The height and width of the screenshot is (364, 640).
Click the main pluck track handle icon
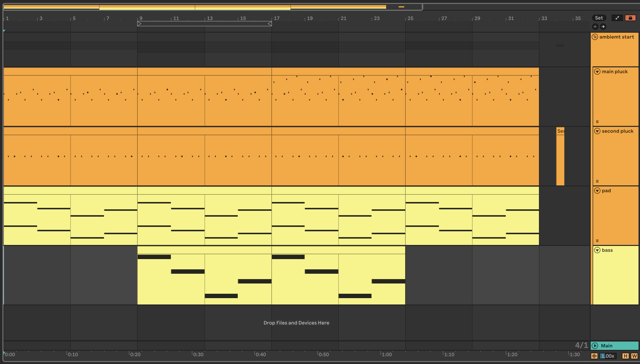pyautogui.click(x=597, y=122)
